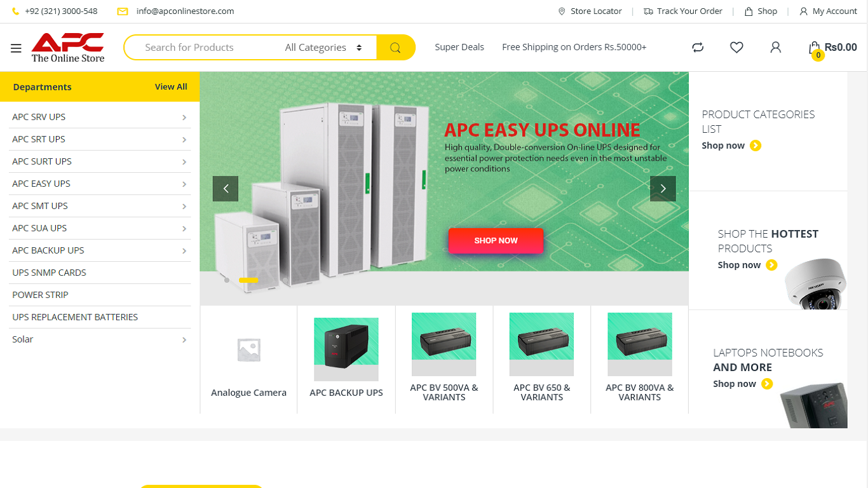The height and width of the screenshot is (488, 868).
Task: Click the email envelope icon
Action: pyautogui.click(x=123, y=11)
